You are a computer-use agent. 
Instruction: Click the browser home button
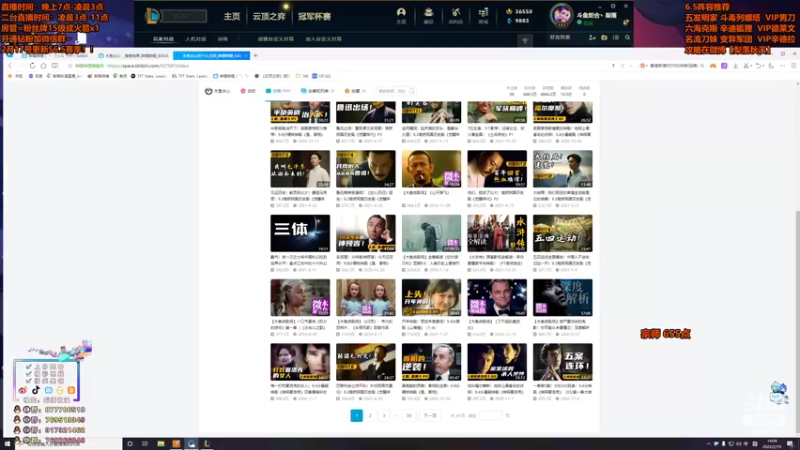(43, 66)
